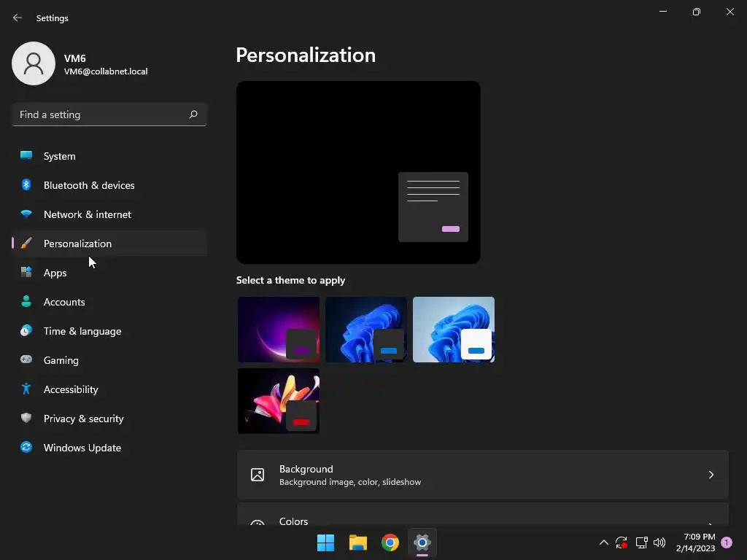The height and width of the screenshot is (560, 747).
Task: Open System settings
Action: [109, 156]
